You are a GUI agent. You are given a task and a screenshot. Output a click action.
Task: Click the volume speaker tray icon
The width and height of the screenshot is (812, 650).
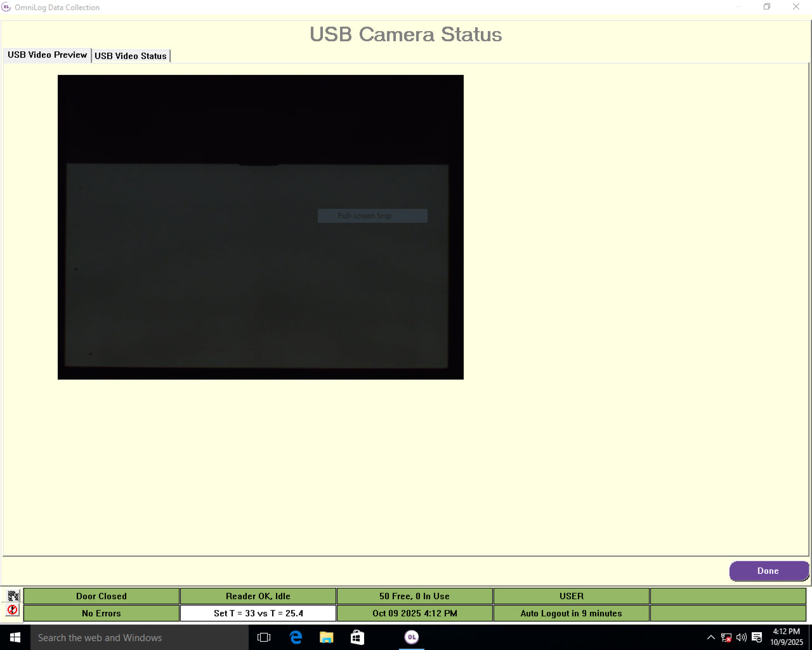(741, 638)
